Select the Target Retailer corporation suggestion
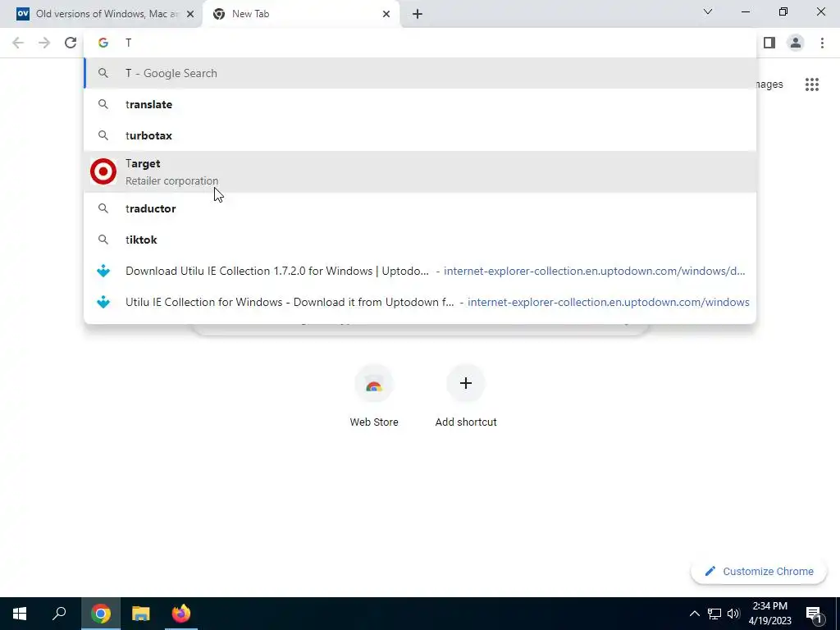This screenshot has width=840, height=630. click(420, 171)
